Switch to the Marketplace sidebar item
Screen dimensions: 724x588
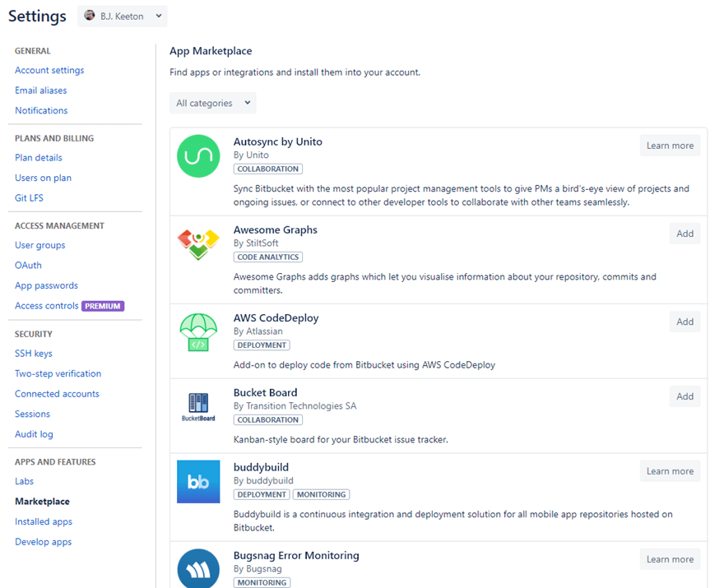coord(41,501)
